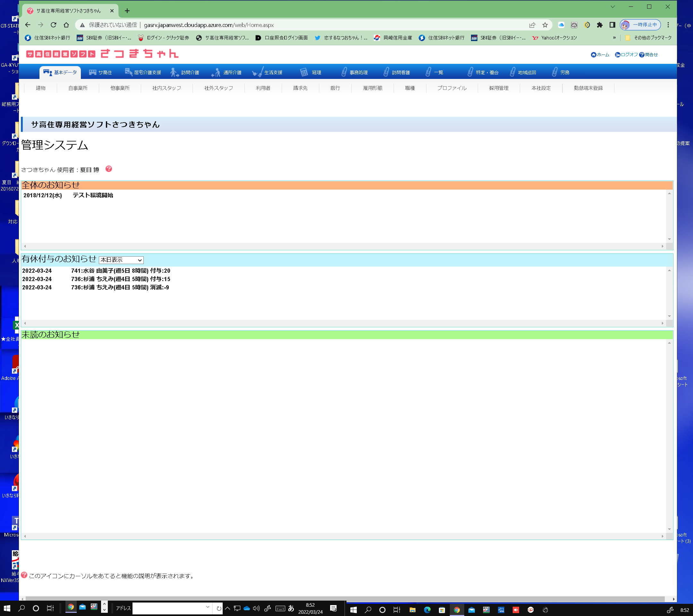Show hidden system tray icons
The image size is (693, 616).
pyautogui.click(x=227, y=608)
